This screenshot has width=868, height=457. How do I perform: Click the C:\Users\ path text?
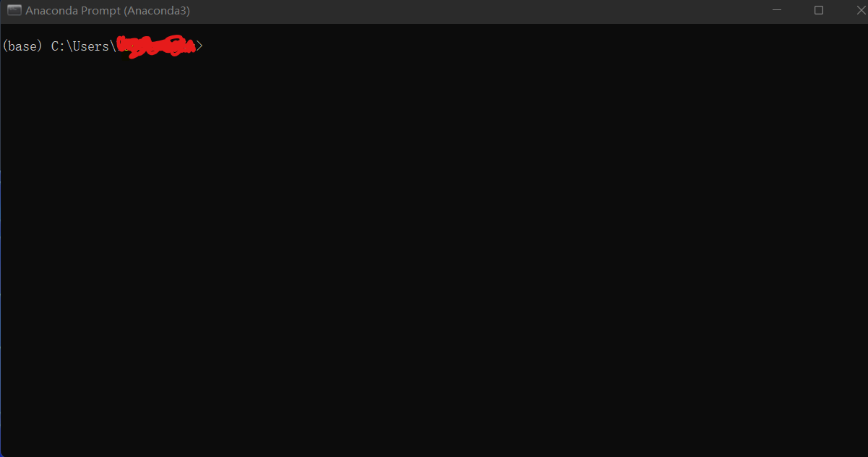pyautogui.click(x=83, y=46)
